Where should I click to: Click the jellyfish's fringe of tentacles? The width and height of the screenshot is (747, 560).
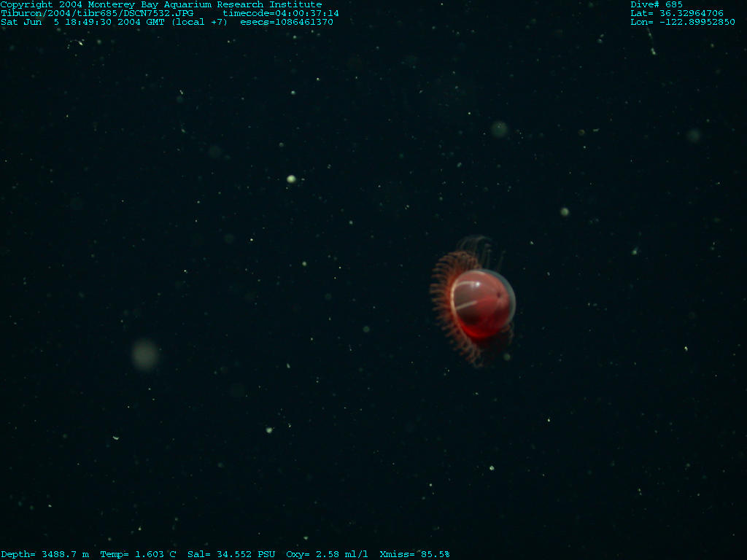pos(444,305)
